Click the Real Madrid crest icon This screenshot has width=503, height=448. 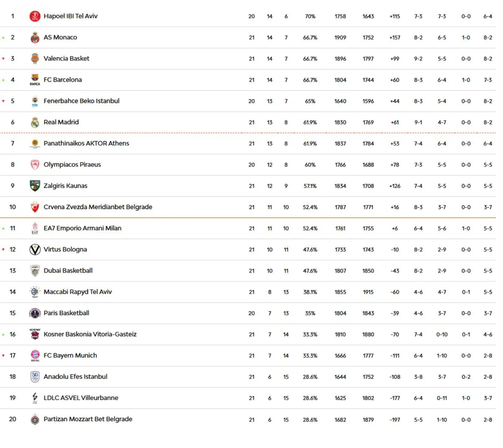click(x=35, y=122)
